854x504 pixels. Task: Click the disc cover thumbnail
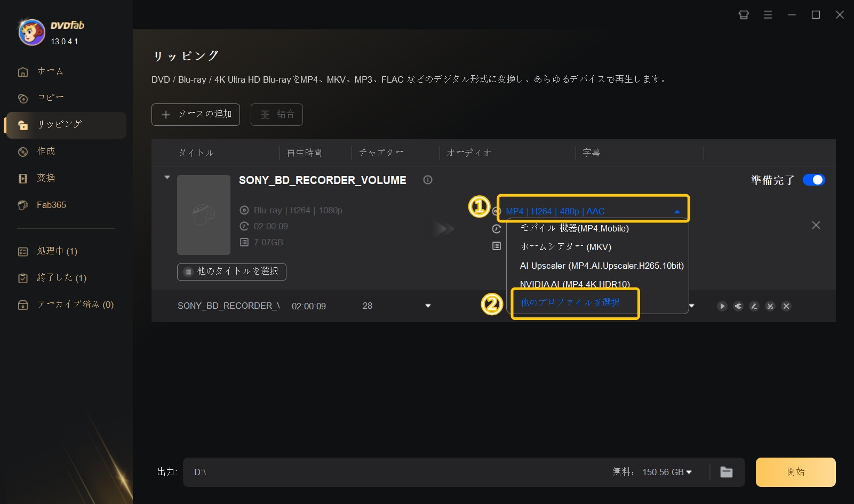point(204,215)
